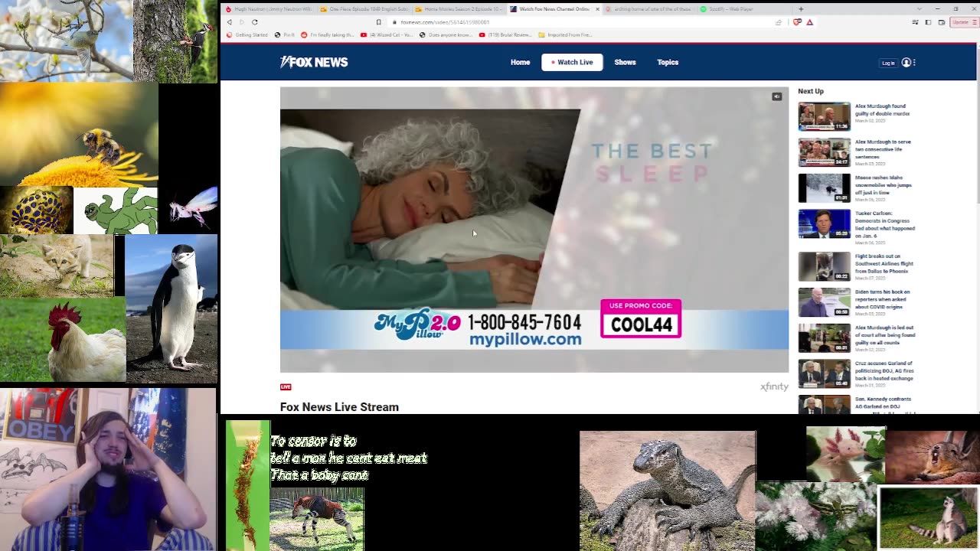Click the Fox News Live Stream title
The height and width of the screenshot is (551, 980).
(x=339, y=407)
